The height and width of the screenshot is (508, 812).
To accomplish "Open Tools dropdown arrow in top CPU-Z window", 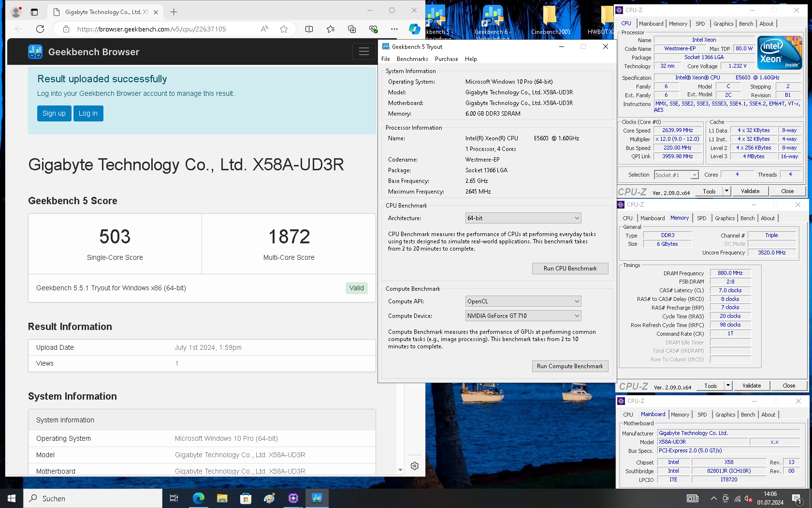I will click(x=726, y=191).
